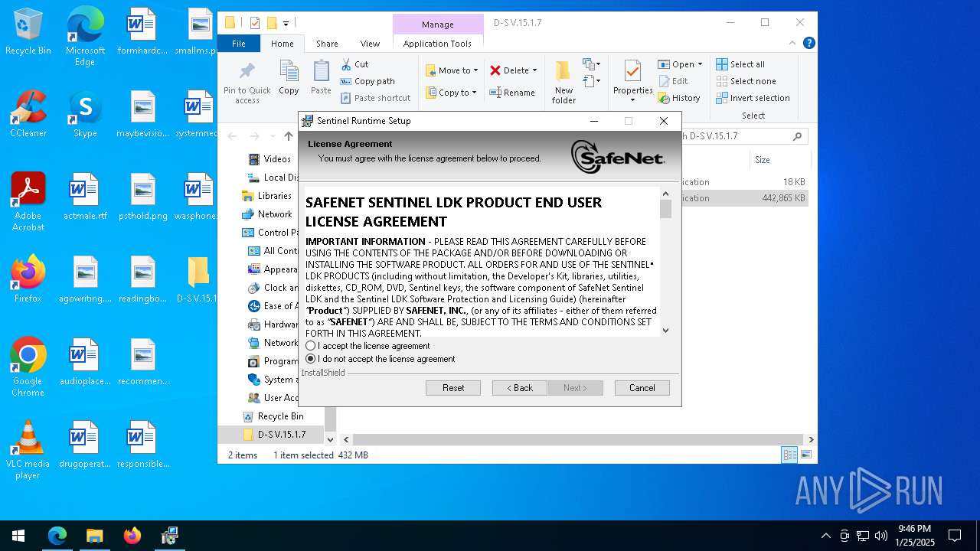Switch to View ribbon tab

(x=370, y=44)
